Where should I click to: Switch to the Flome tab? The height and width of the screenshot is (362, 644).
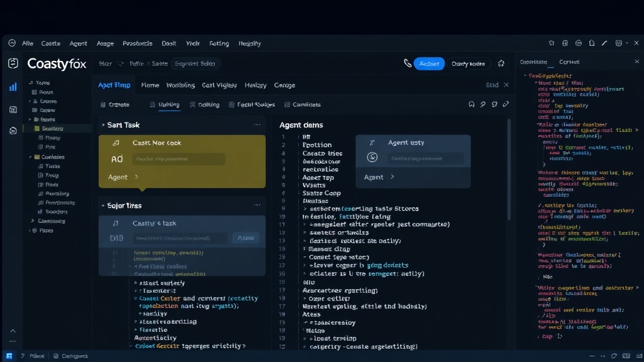point(150,85)
